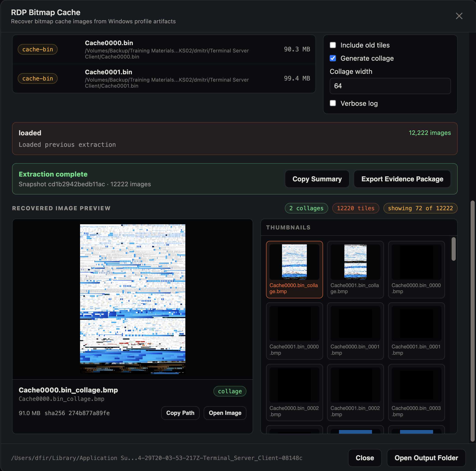Select the Cache0001.bin_0001.bmp thumbnail
The image size is (476, 471).
tap(416, 331)
